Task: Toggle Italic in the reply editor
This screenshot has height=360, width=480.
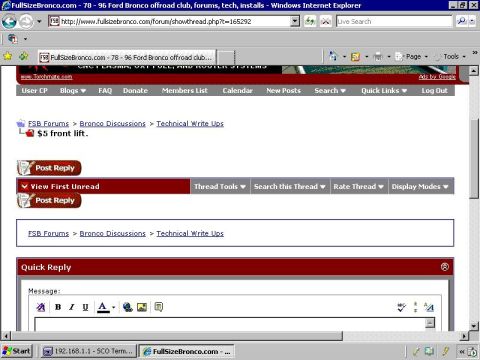Action: 71,307
